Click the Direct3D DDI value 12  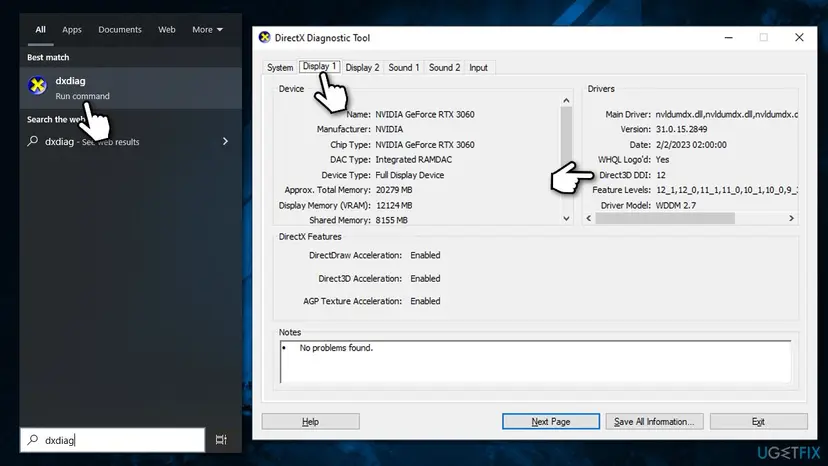click(661, 175)
